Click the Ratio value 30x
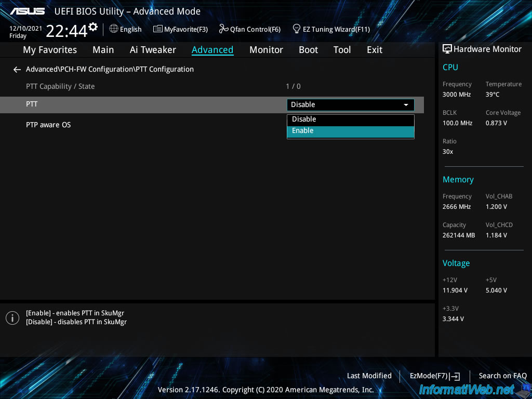Viewport: 532px width, 399px height. [447, 152]
